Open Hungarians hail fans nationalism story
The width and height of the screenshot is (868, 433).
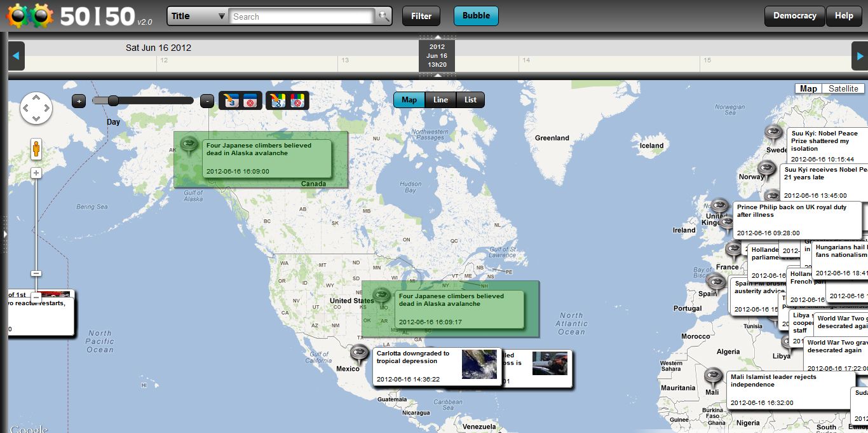pyautogui.click(x=840, y=260)
